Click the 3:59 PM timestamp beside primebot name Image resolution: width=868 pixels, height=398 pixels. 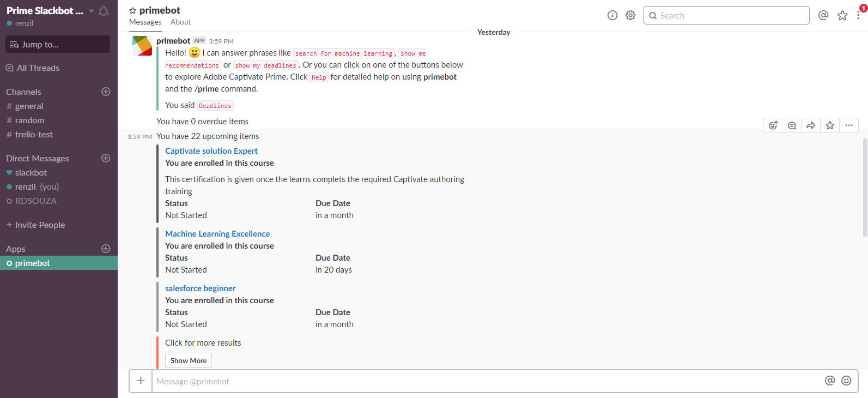[x=221, y=41]
